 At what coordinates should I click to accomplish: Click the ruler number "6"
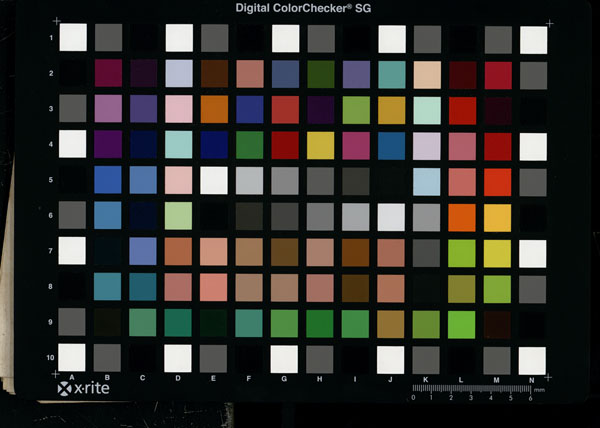(530, 398)
